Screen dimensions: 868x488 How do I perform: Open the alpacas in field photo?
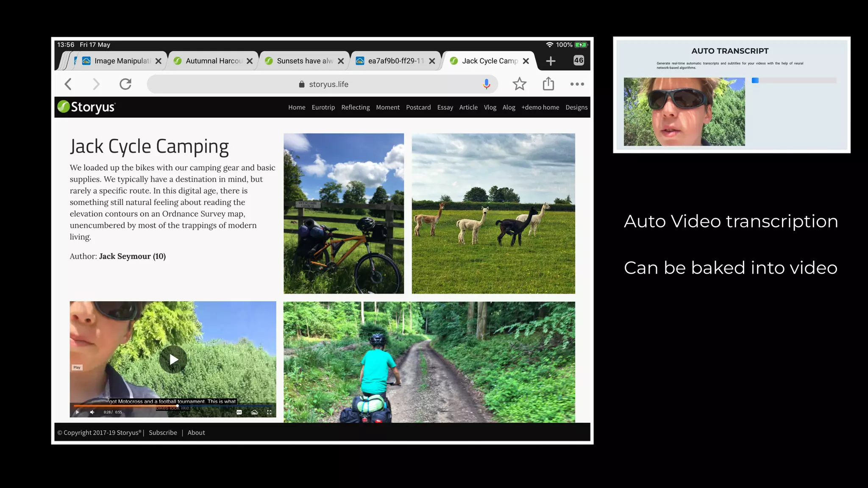493,213
